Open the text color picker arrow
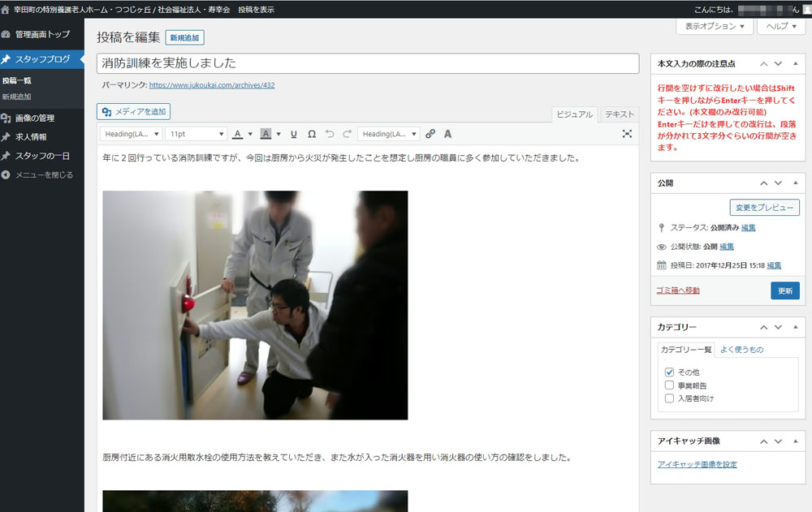Viewport: 812px width, 512px height. (250, 134)
